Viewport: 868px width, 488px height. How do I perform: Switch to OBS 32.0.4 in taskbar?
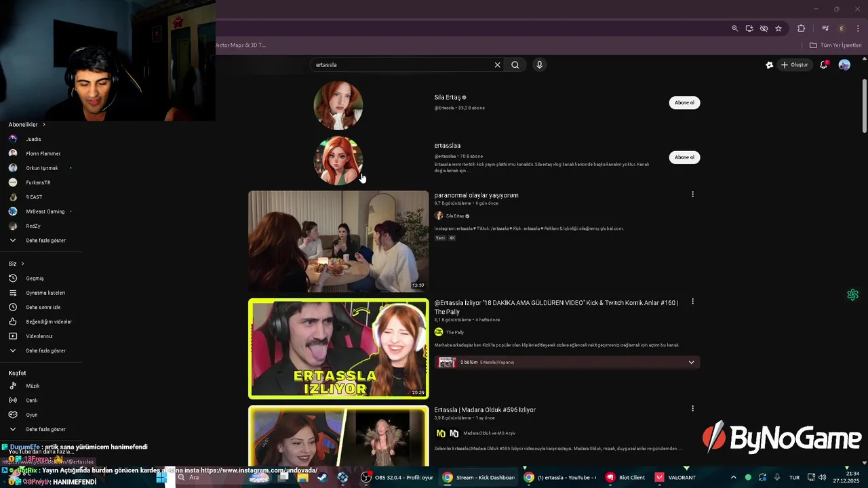pos(397,477)
